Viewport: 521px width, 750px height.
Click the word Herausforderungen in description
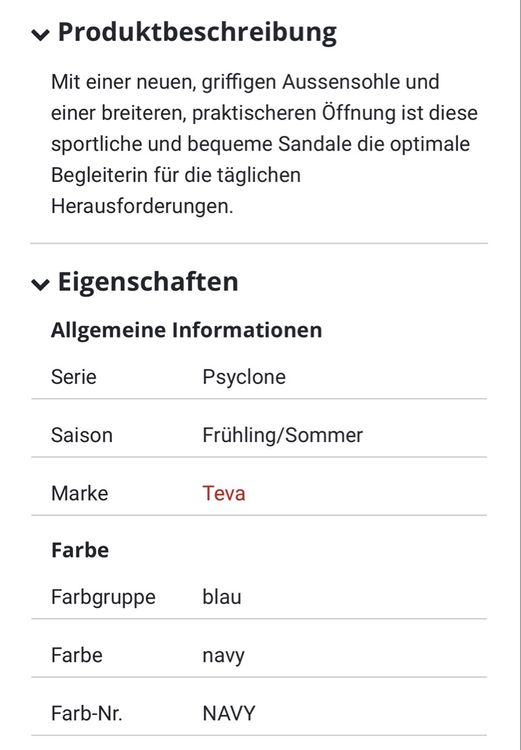pos(142,206)
